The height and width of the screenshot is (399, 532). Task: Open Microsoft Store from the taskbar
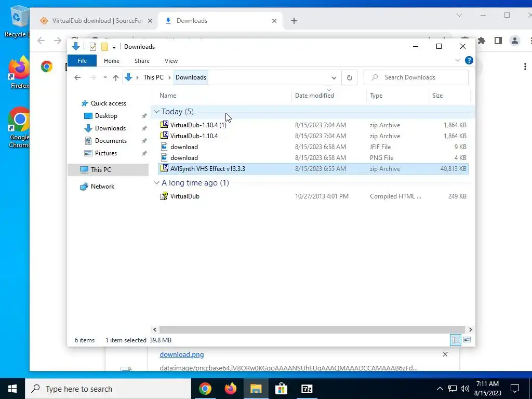281,389
